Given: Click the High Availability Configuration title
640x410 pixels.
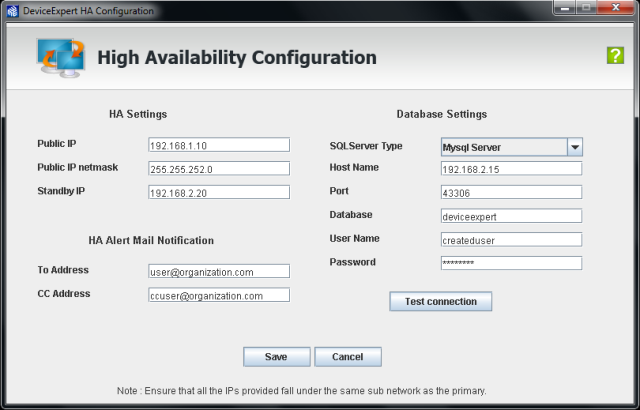Looking at the screenshot, I should coord(237,58).
